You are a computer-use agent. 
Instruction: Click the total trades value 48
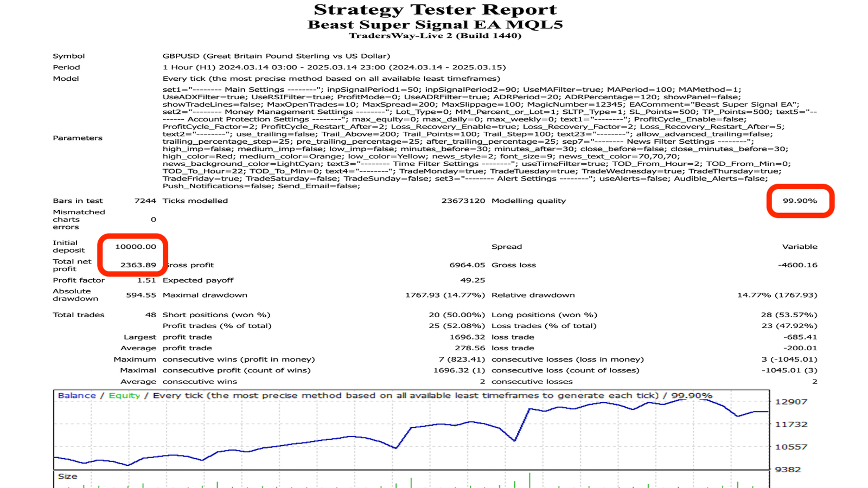tap(151, 314)
